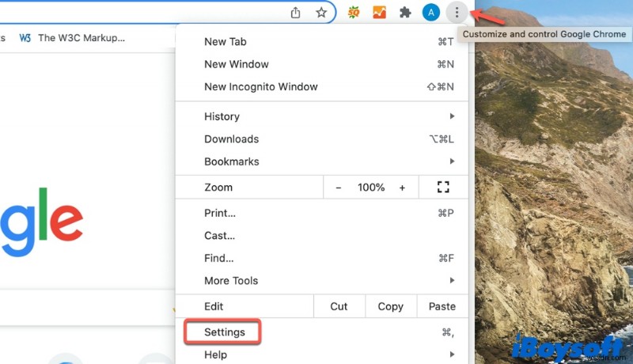Bookmark this page with star icon
This screenshot has height=364, width=633.
(x=321, y=13)
